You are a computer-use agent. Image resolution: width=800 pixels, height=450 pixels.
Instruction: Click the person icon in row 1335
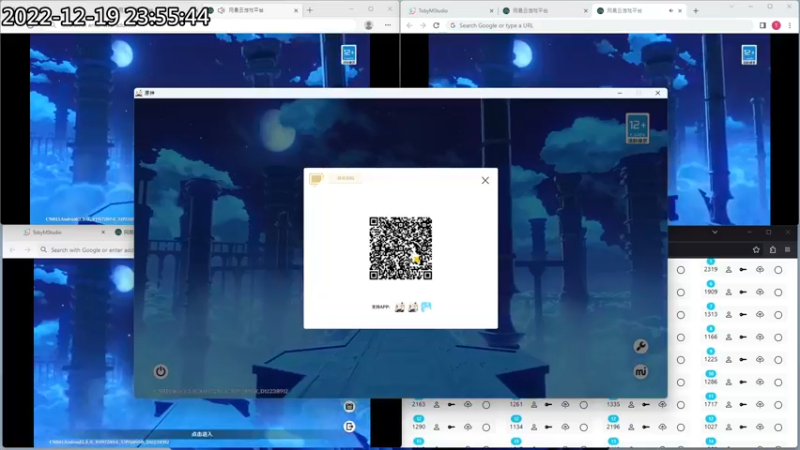tap(631, 404)
